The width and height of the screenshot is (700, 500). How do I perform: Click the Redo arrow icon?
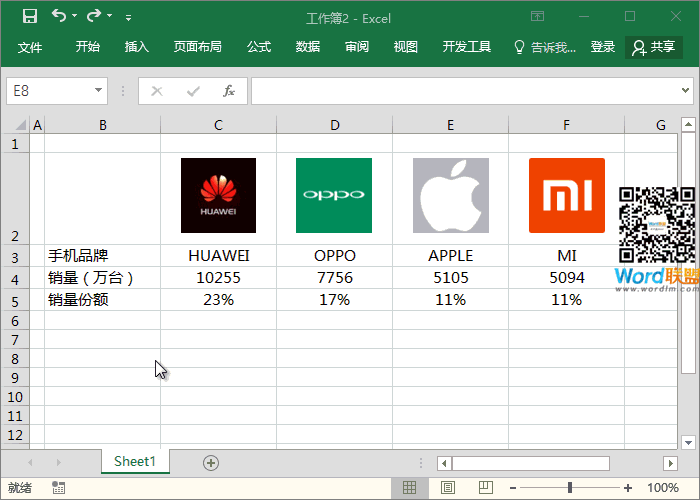(94, 16)
